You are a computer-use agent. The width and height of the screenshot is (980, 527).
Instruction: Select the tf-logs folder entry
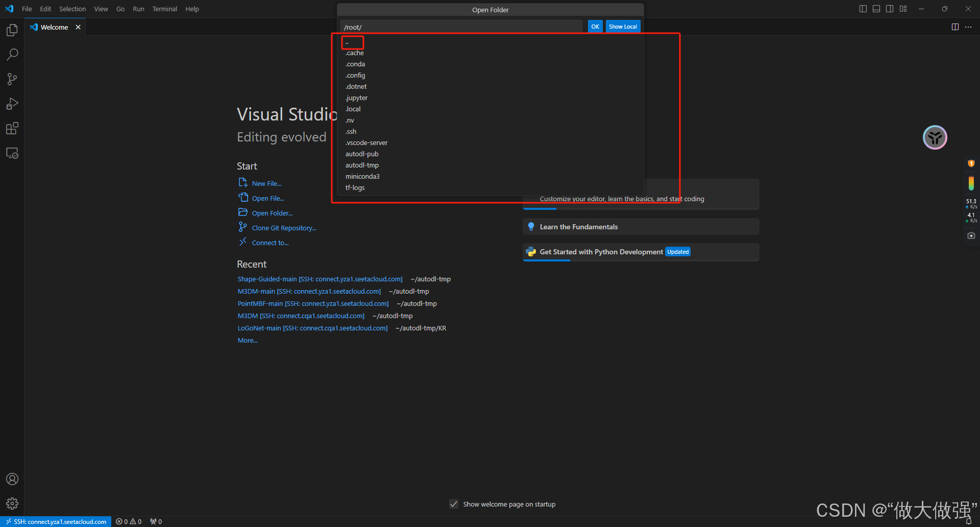click(x=490, y=188)
